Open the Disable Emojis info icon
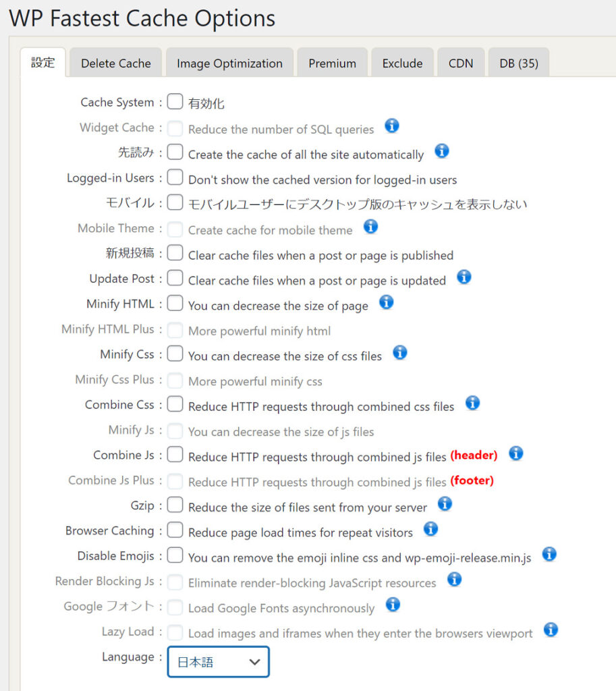This screenshot has width=616, height=691. coord(549,555)
